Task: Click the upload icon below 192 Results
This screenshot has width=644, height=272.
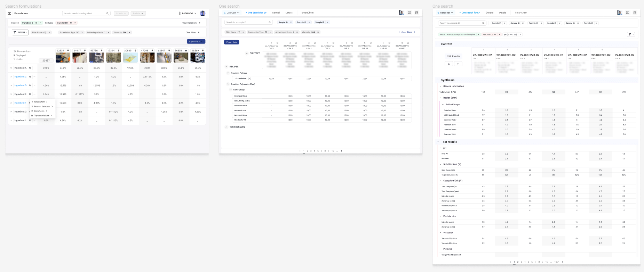Action: tap(448, 64)
